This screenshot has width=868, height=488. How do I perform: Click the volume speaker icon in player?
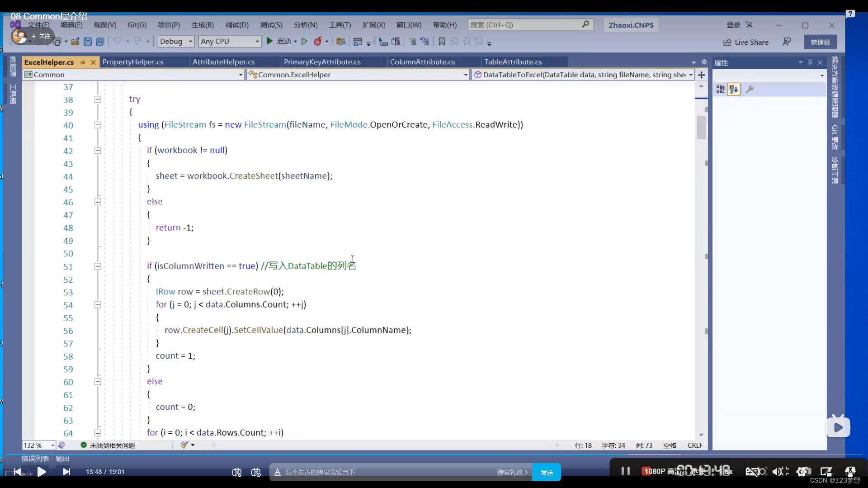click(777, 472)
